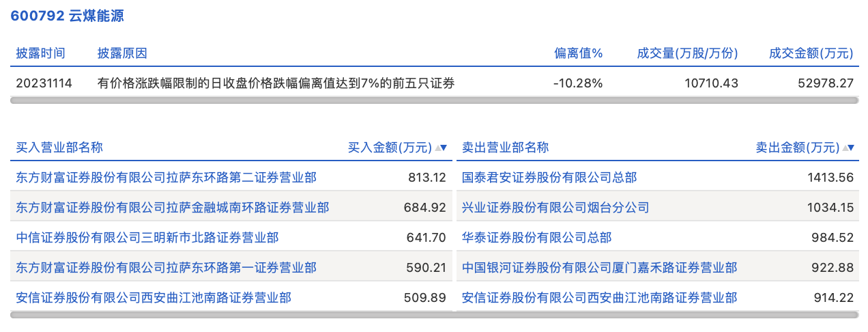Click the 卖出营业部名称 column header
The image size is (868, 332).
pos(505,148)
